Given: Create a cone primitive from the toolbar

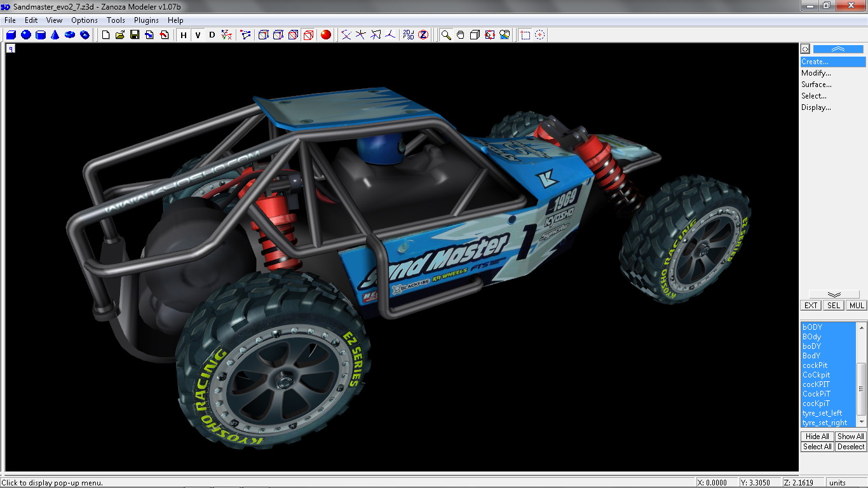Looking at the screenshot, I should 55,35.
